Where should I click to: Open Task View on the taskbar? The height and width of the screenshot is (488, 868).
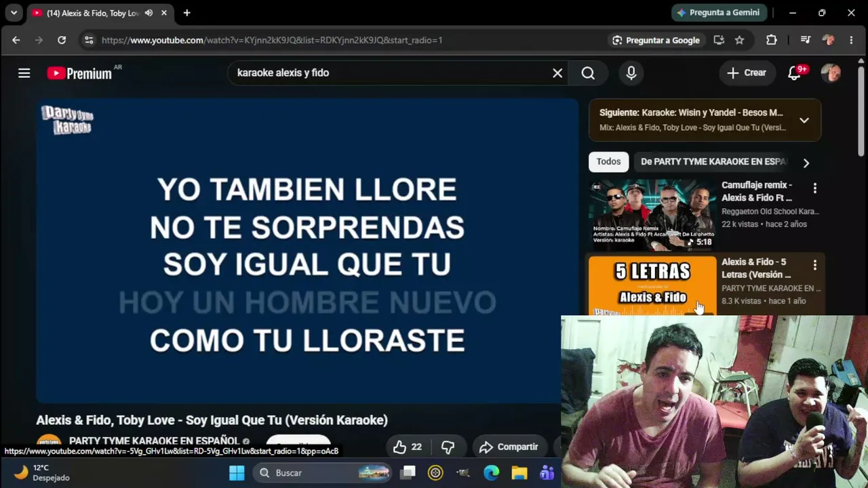pyautogui.click(x=408, y=472)
